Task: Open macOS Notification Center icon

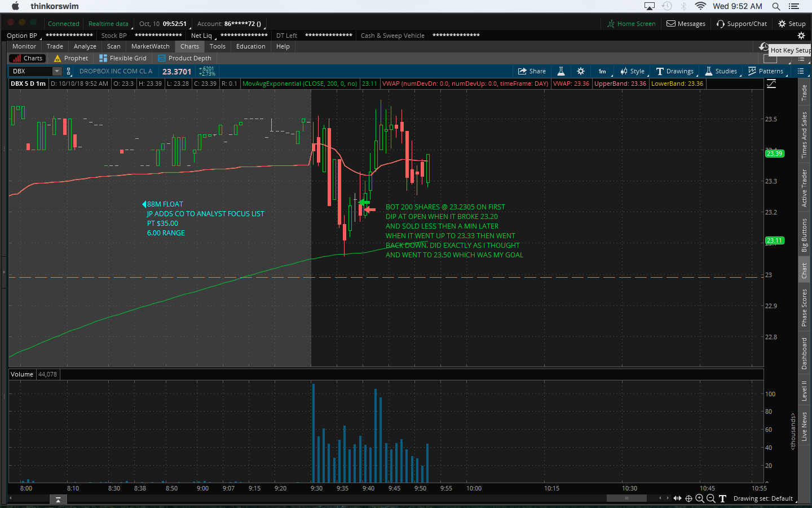Action: (794, 6)
